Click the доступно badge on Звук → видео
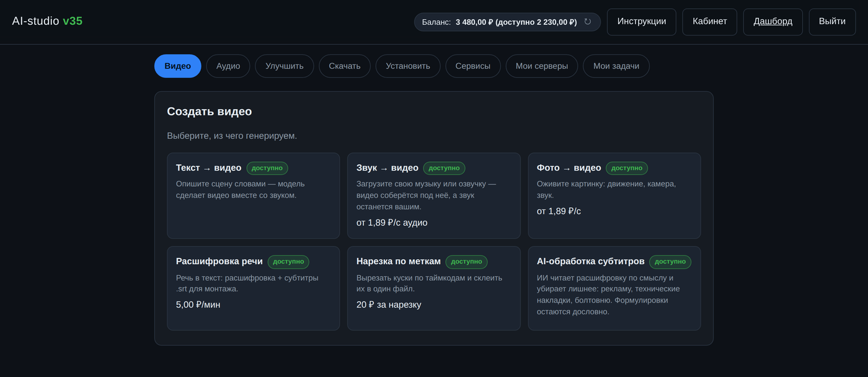Viewport: 868px width, 377px height. tap(444, 168)
